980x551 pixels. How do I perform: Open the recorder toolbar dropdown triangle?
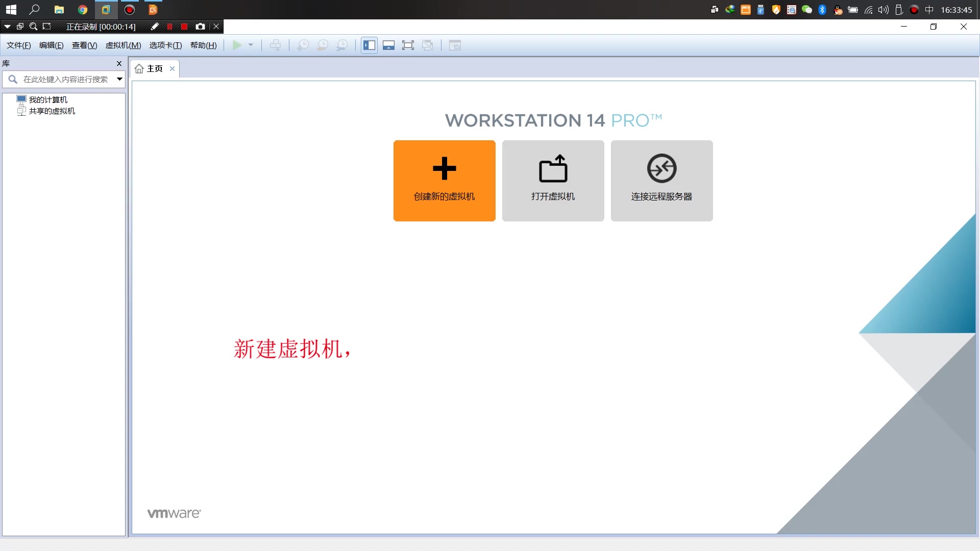coord(7,27)
